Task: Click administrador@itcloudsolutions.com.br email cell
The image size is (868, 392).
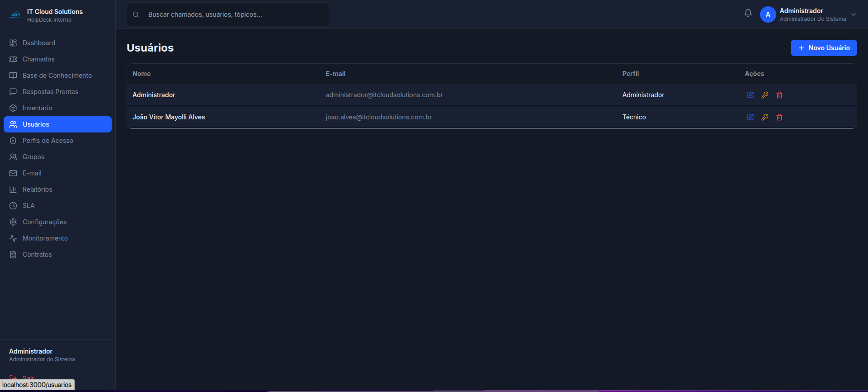Action: pyautogui.click(x=384, y=95)
